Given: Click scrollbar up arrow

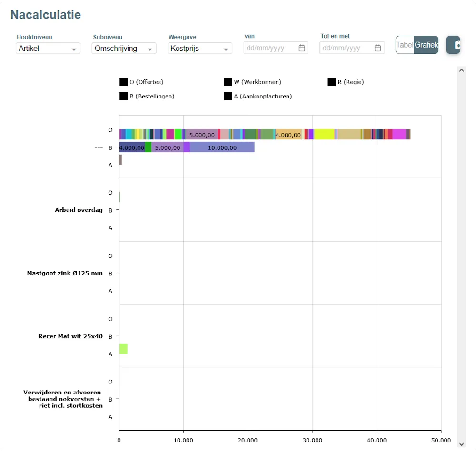Looking at the screenshot, I should [x=461, y=70].
